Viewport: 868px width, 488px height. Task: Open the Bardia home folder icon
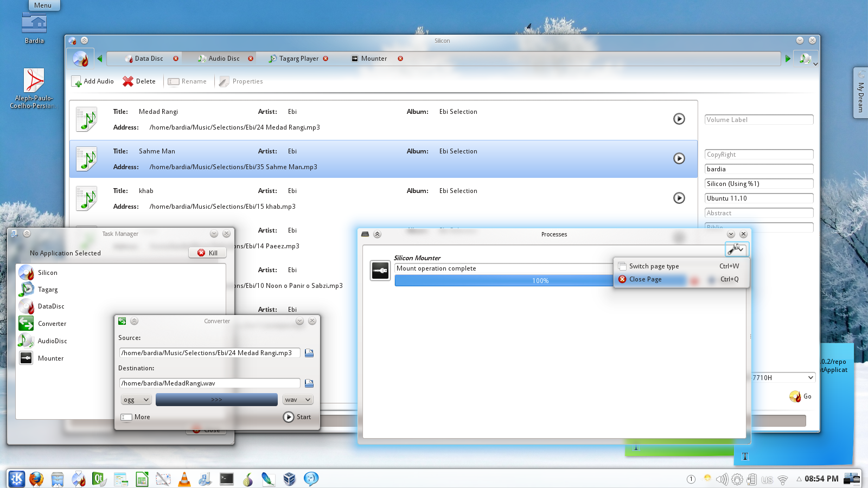[34, 28]
